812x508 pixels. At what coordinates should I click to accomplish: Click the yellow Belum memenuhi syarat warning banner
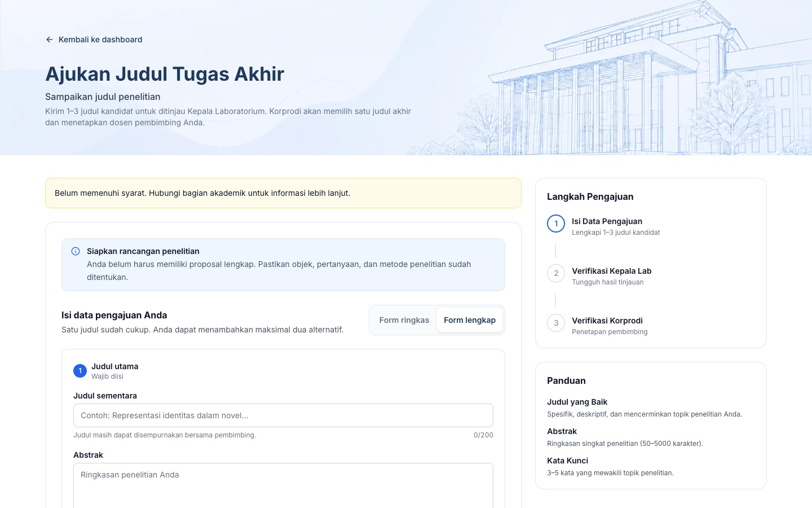click(x=283, y=193)
